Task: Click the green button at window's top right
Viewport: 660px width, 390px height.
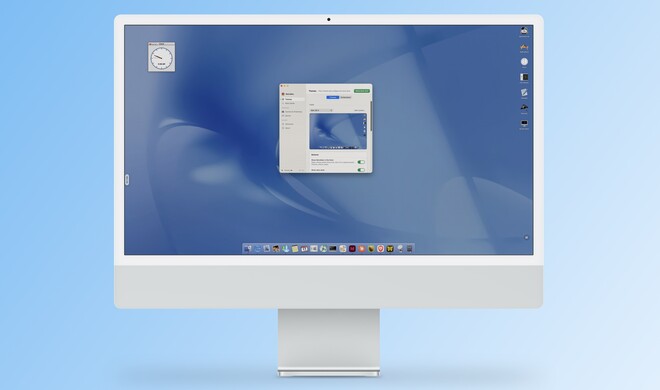Action: click(362, 91)
